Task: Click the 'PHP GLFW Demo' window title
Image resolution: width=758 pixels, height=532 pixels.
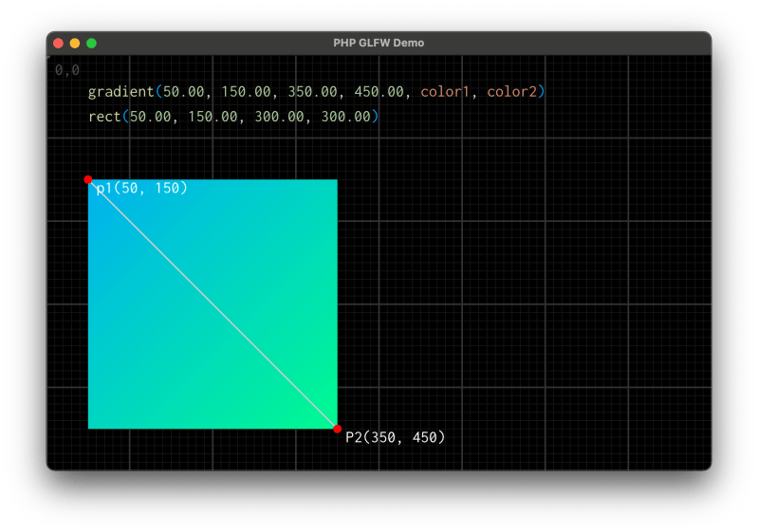Action: (379, 43)
